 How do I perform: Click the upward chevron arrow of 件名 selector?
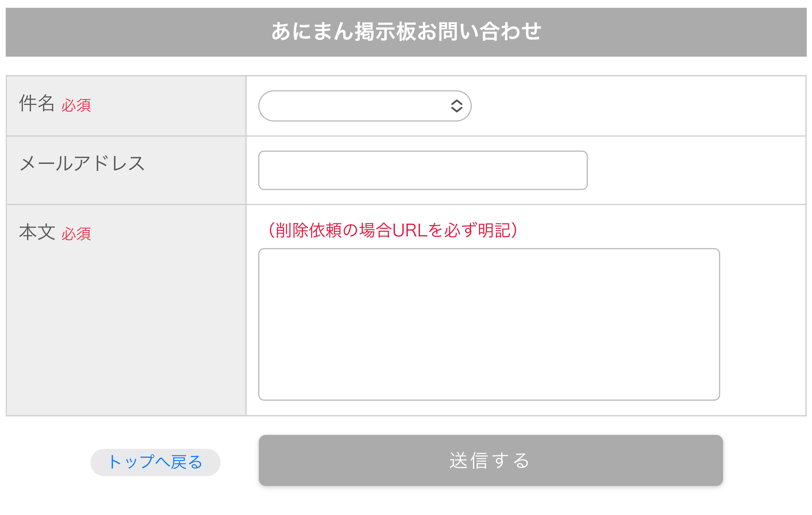(456, 102)
